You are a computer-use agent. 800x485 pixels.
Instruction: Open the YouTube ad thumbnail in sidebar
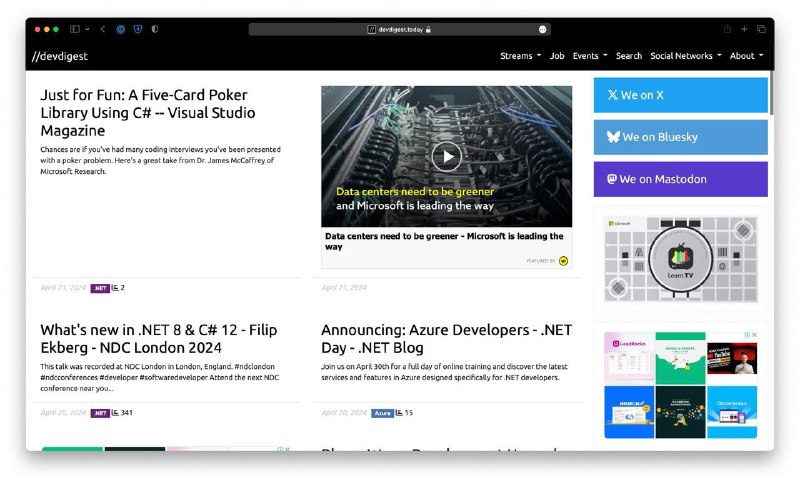(732, 358)
